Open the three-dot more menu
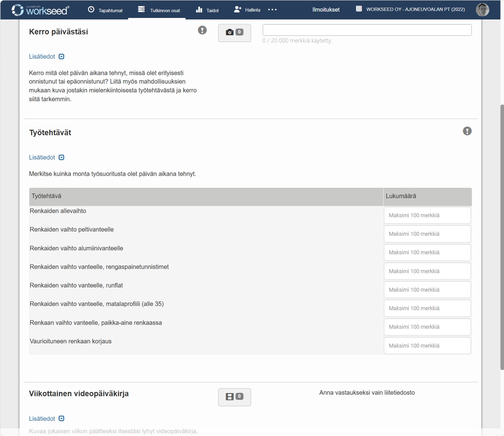The image size is (504, 436). (x=273, y=10)
